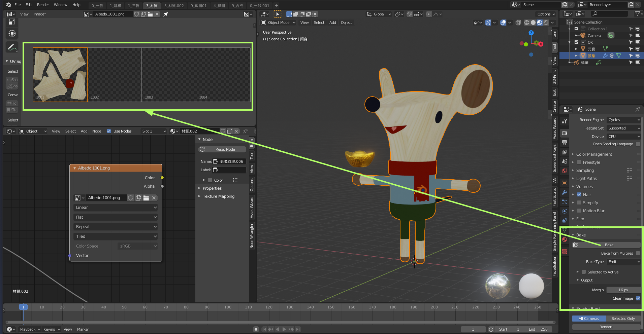The image size is (644, 334).
Task: Unlink Albedo.1001.png in image editor header
Action: (157, 14)
